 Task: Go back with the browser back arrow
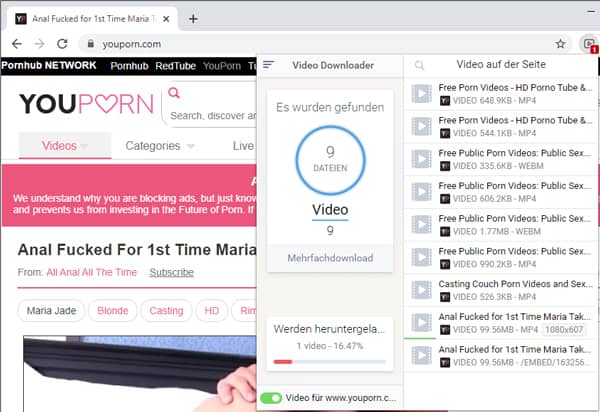click(16, 44)
